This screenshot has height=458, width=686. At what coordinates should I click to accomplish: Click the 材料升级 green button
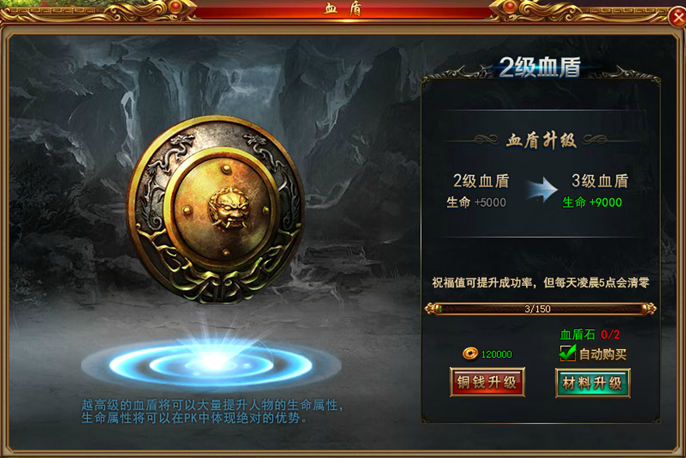point(593,383)
